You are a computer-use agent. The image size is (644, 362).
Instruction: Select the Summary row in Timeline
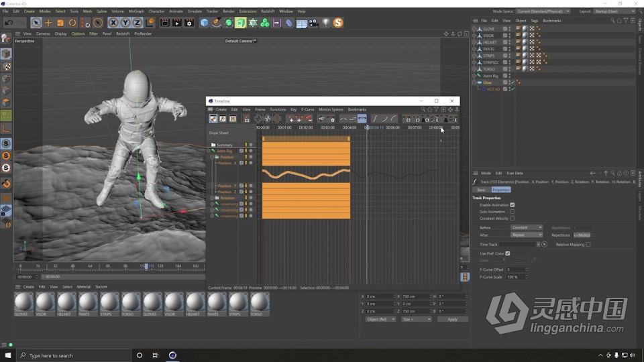(x=224, y=145)
